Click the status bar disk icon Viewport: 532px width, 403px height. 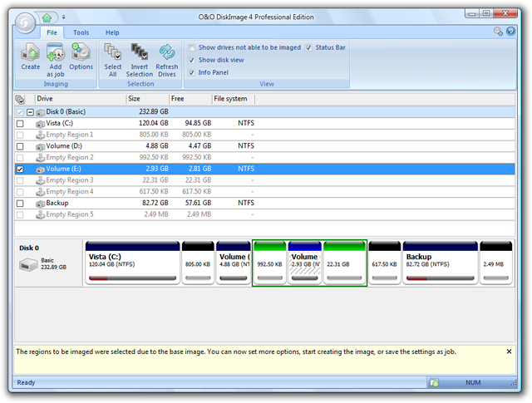tap(435, 383)
